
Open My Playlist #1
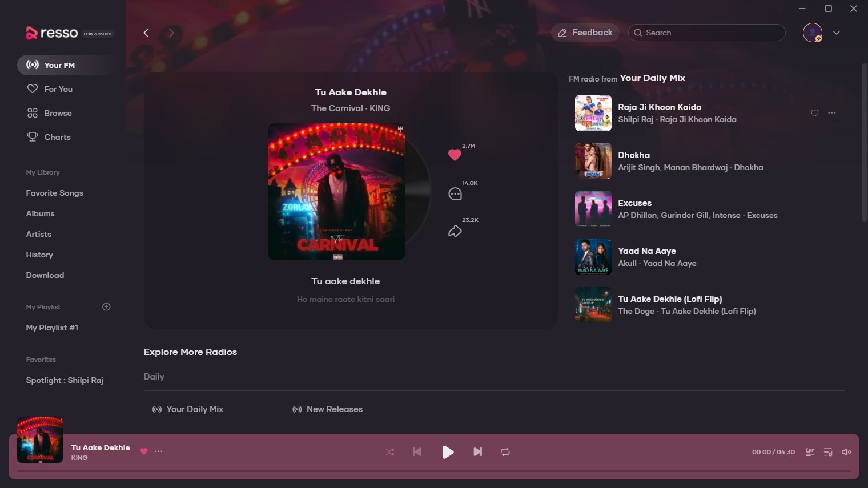click(x=52, y=328)
